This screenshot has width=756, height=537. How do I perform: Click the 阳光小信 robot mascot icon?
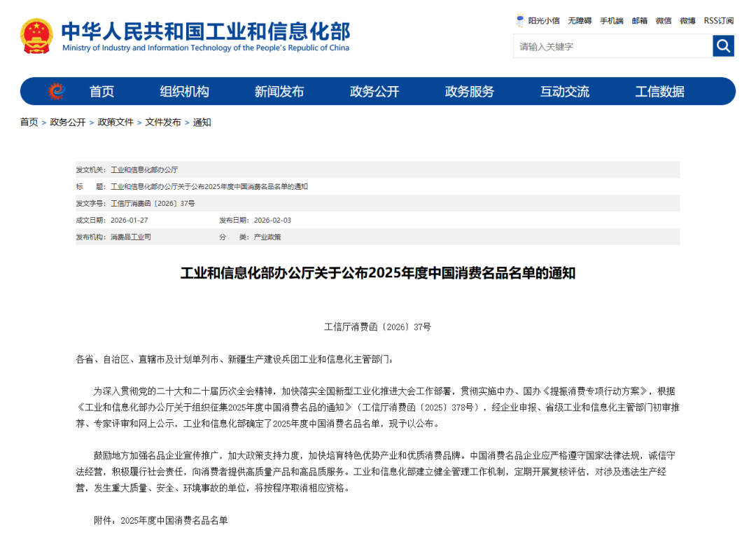click(520, 20)
